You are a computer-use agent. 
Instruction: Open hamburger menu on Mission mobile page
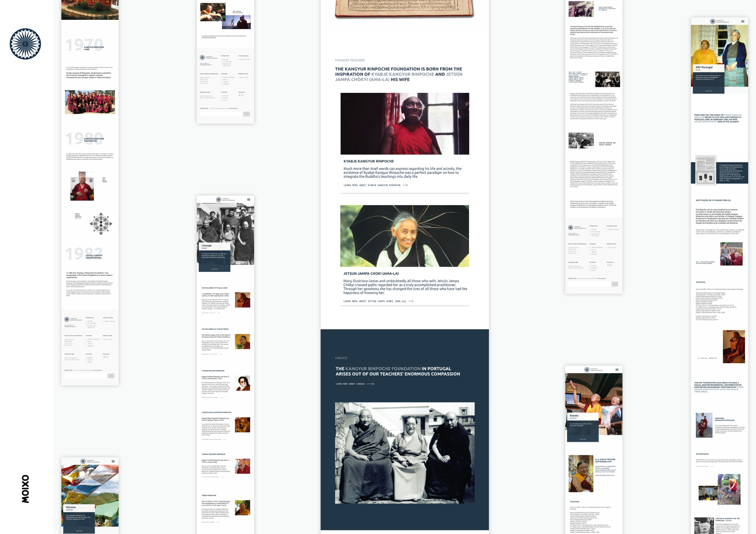[113, 461]
